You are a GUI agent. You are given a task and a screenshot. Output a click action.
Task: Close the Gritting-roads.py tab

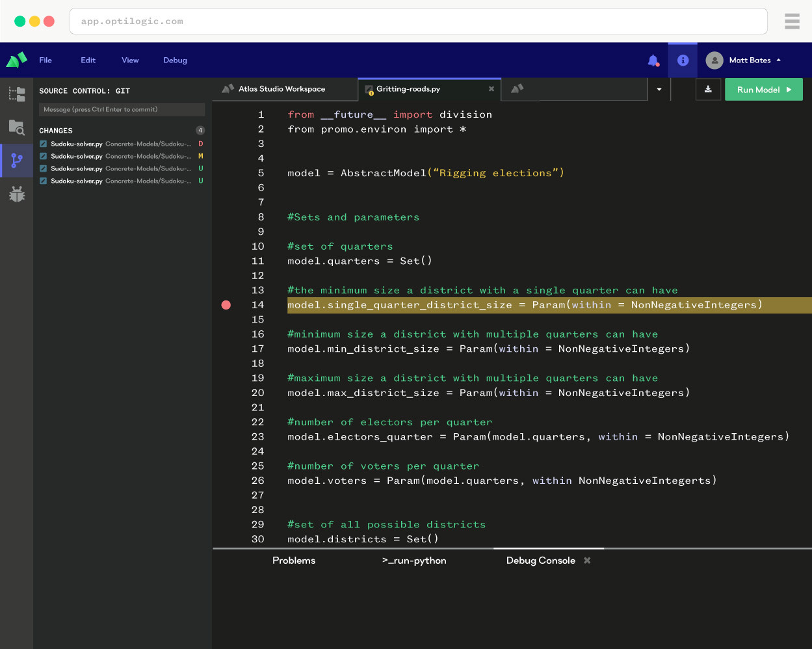pos(491,89)
